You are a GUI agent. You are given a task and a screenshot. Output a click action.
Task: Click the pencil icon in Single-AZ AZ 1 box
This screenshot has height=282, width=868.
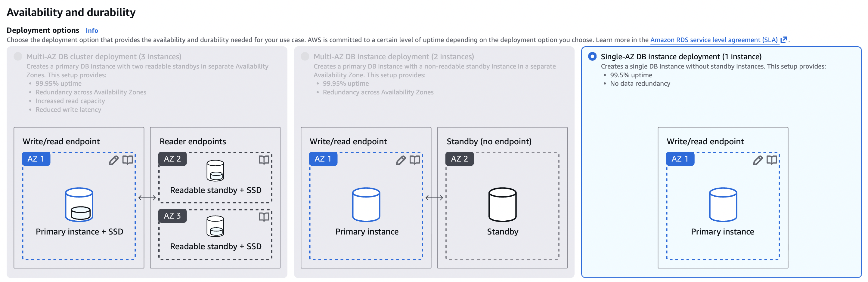click(758, 160)
